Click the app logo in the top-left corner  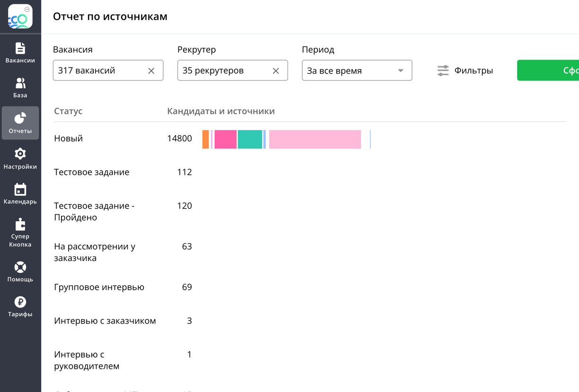coord(20,16)
